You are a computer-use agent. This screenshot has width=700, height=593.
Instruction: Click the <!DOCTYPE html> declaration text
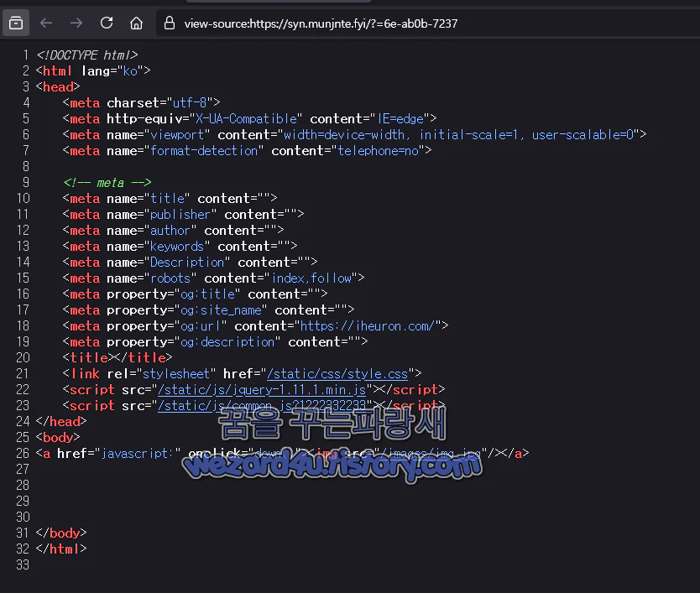[87, 55]
